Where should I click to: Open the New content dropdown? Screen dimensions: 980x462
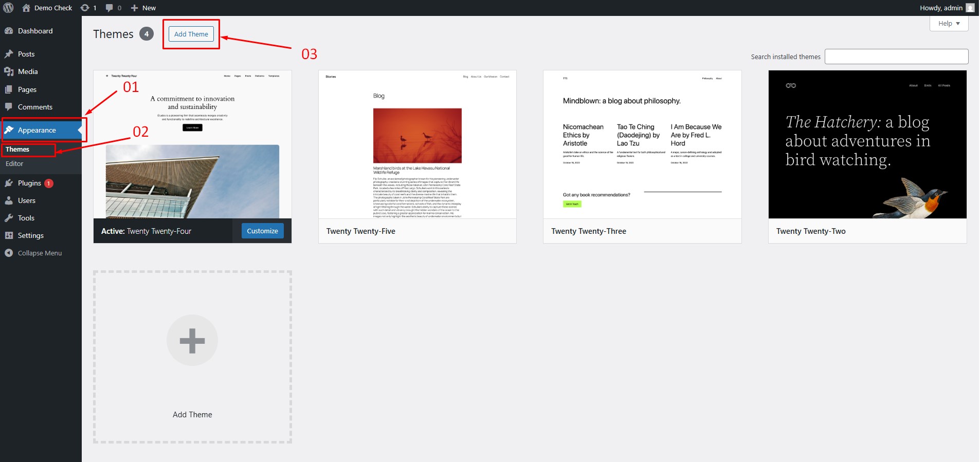(x=143, y=8)
